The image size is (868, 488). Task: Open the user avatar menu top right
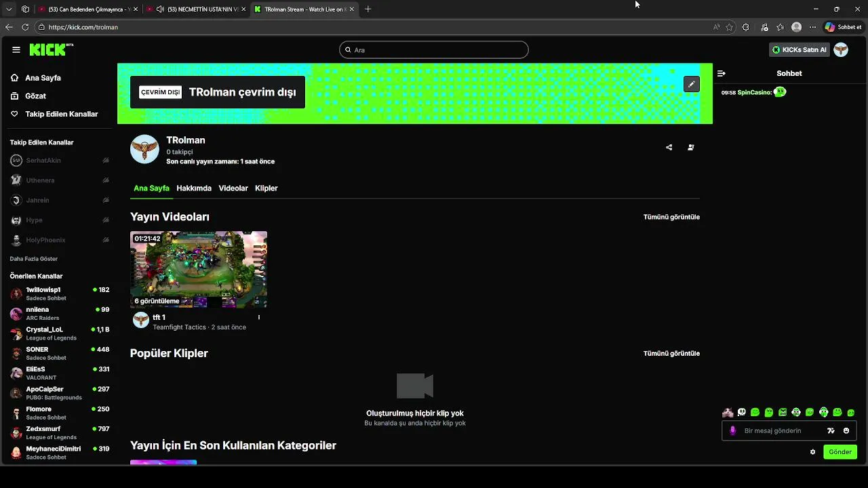click(841, 49)
